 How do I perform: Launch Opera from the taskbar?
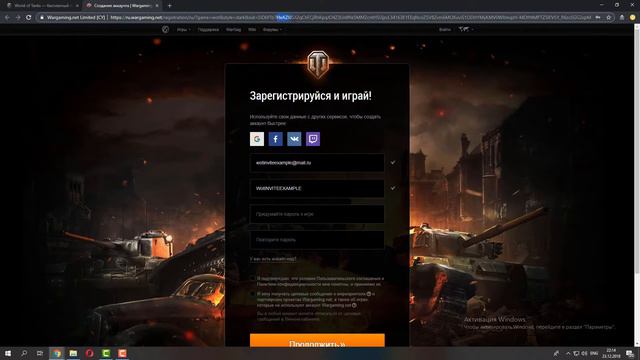pyautogui.click(x=89, y=353)
